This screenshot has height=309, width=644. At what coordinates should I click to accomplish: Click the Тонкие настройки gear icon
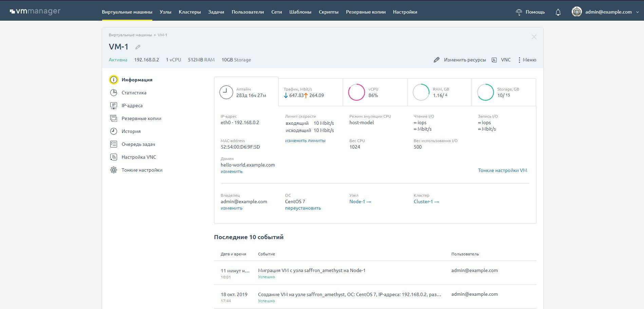coord(114,170)
